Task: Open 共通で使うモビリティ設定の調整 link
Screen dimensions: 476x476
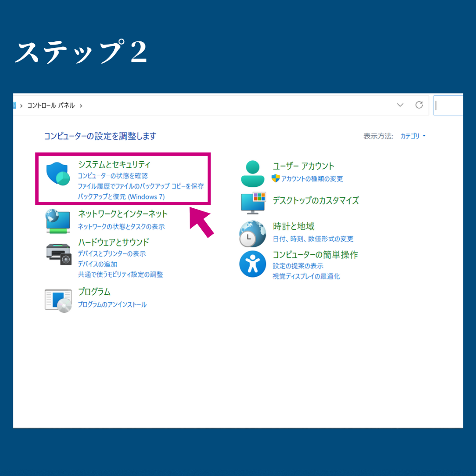Action: point(120,274)
